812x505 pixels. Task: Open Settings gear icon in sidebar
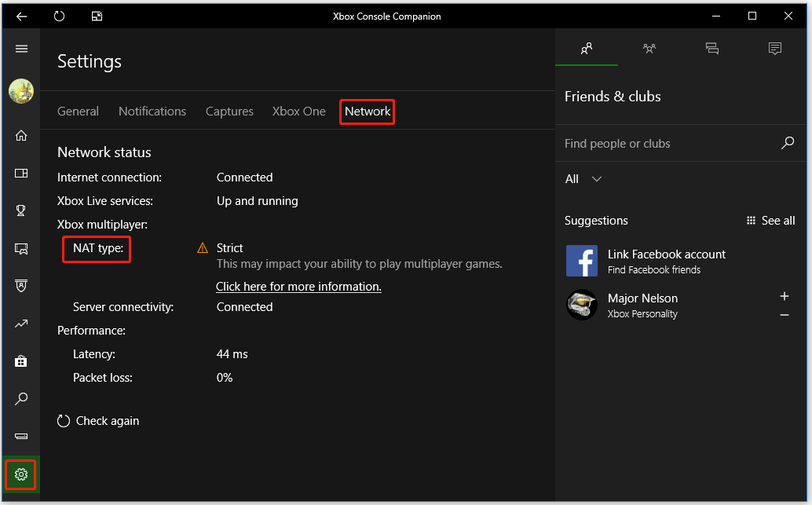tap(21, 474)
